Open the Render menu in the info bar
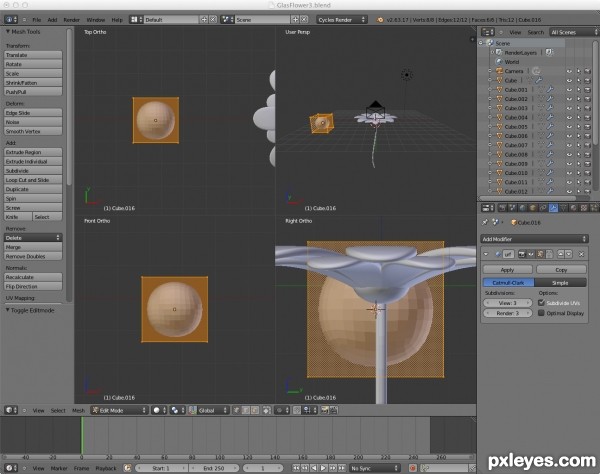The image size is (600, 474). click(x=72, y=20)
